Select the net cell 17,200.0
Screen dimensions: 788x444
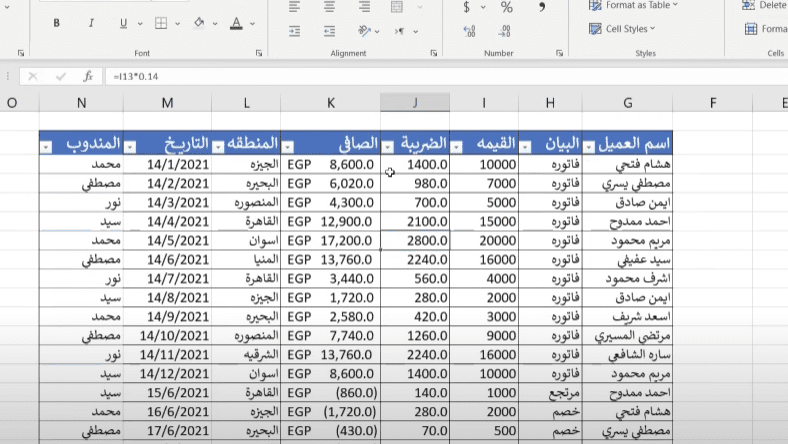coord(331,240)
